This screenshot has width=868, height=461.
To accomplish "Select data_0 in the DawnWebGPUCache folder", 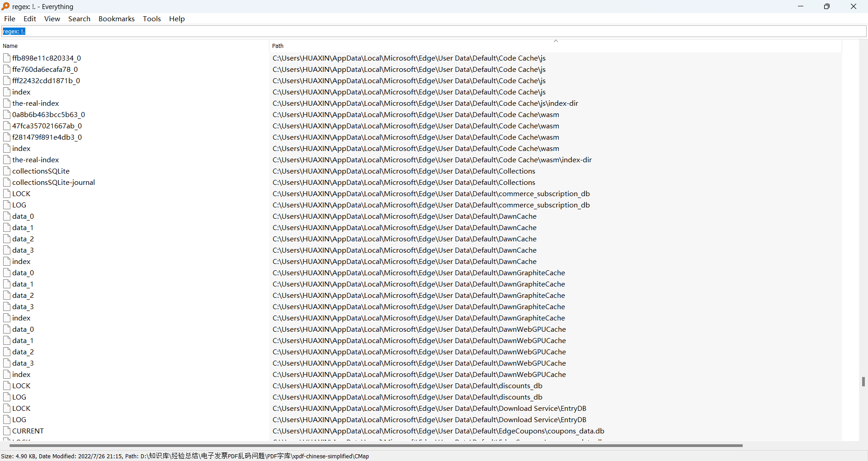I will [x=23, y=329].
